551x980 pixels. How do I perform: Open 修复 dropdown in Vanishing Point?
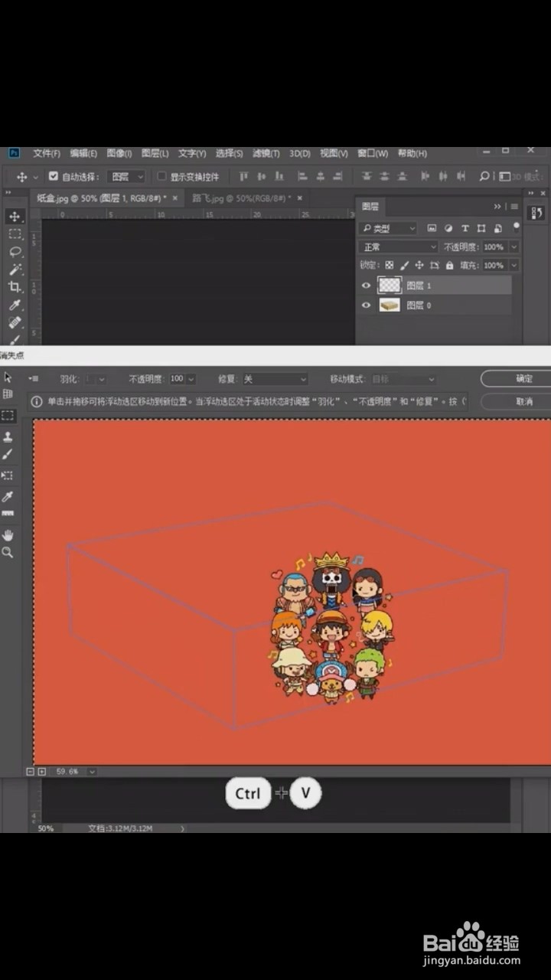[275, 379]
